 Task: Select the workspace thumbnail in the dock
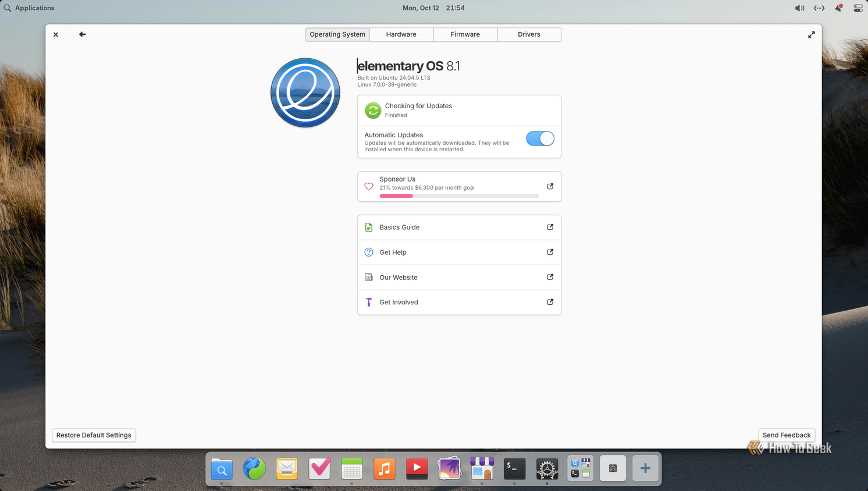(x=613, y=468)
